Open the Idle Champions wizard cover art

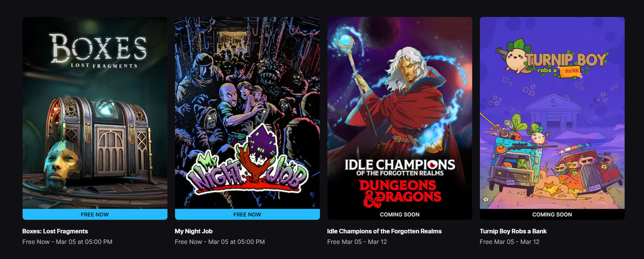point(400,113)
